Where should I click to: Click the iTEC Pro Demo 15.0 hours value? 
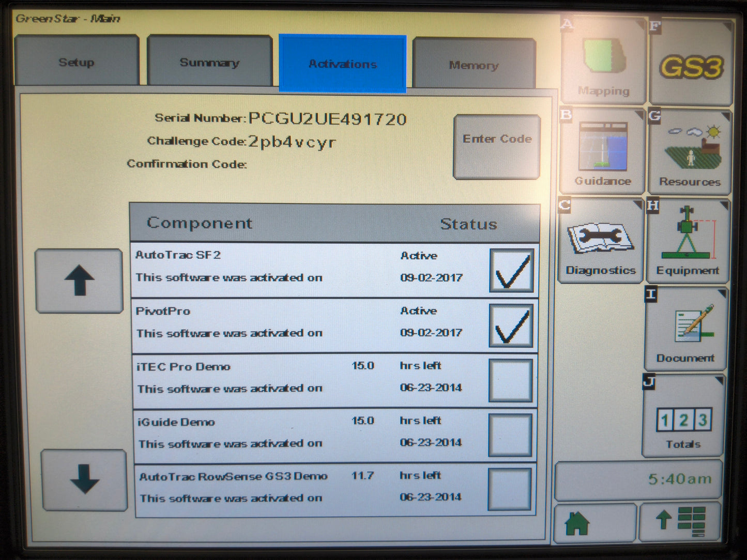[363, 366]
